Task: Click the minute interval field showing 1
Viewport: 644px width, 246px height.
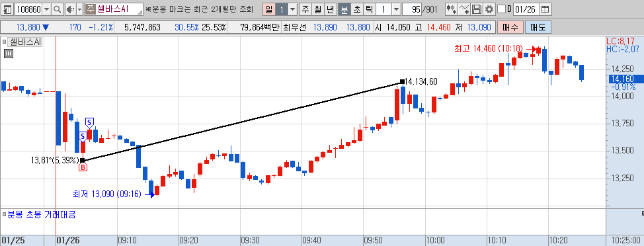Action: coord(383,9)
